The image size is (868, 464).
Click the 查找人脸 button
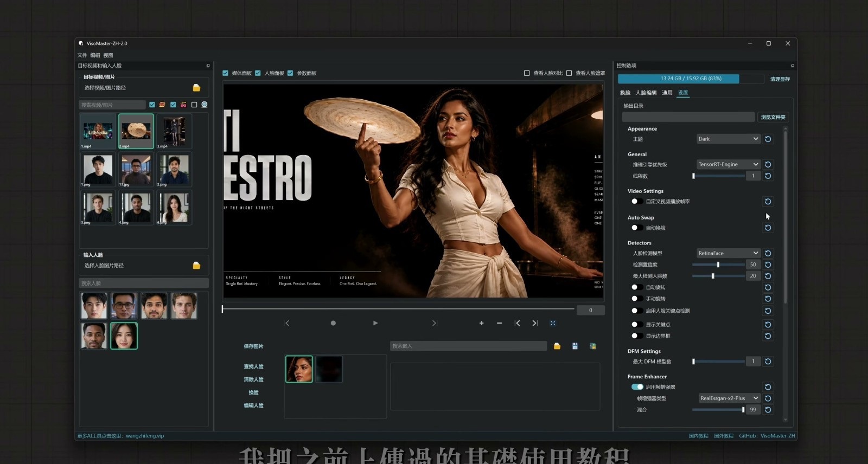(253, 367)
